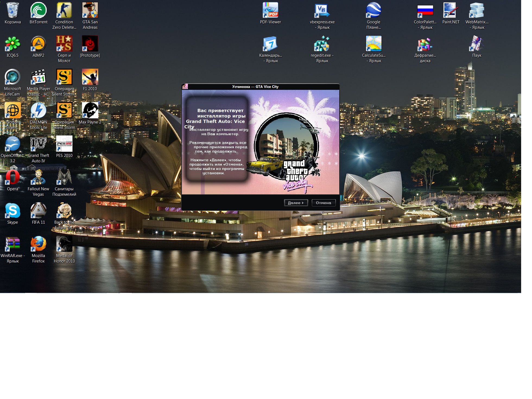Select the Microsoft LifeCam icon
The width and height of the screenshot is (532, 399).
point(12,77)
